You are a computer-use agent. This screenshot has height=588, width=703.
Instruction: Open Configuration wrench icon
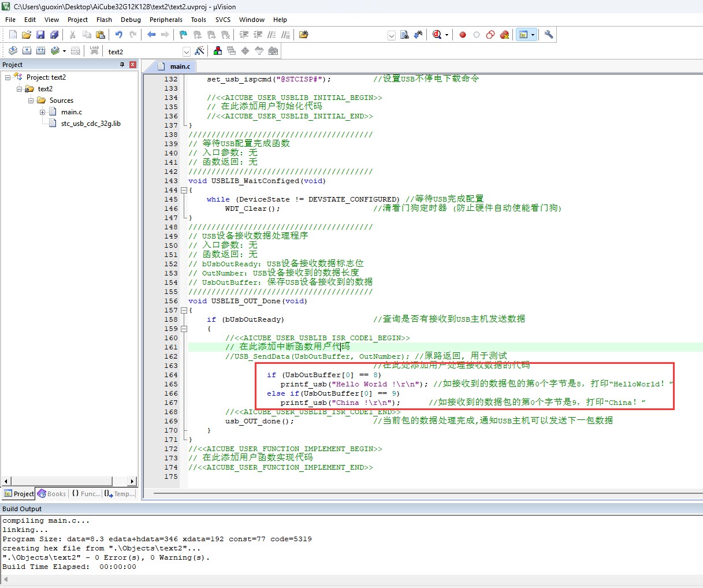[x=549, y=35]
